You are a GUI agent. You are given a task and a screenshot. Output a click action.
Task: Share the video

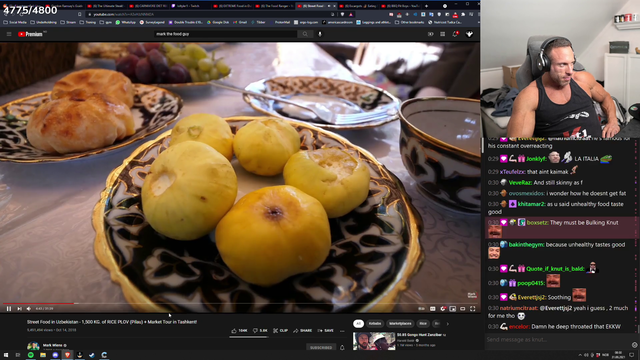(302, 331)
